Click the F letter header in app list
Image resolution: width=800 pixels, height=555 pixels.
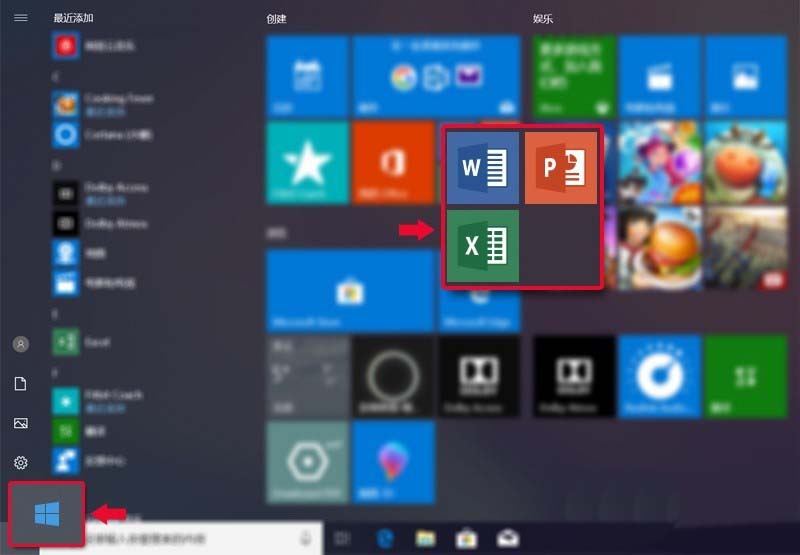click(55, 373)
